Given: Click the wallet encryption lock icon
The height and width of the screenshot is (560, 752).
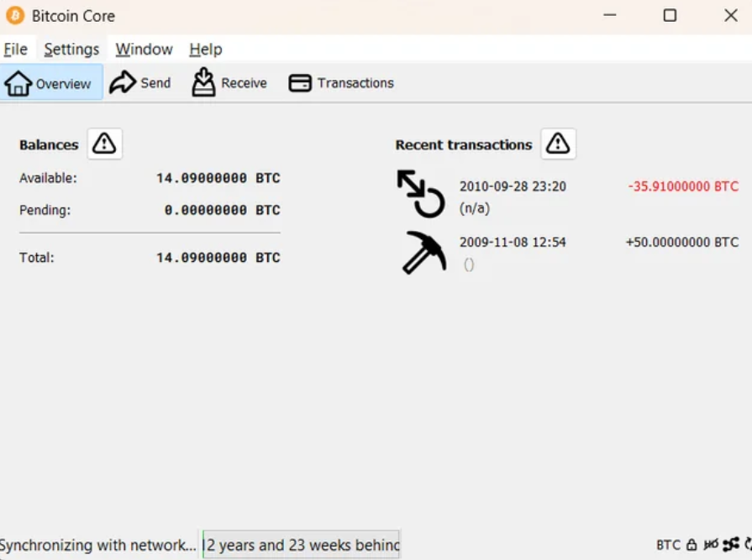Looking at the screenshot, I should (x=692, y=545).
